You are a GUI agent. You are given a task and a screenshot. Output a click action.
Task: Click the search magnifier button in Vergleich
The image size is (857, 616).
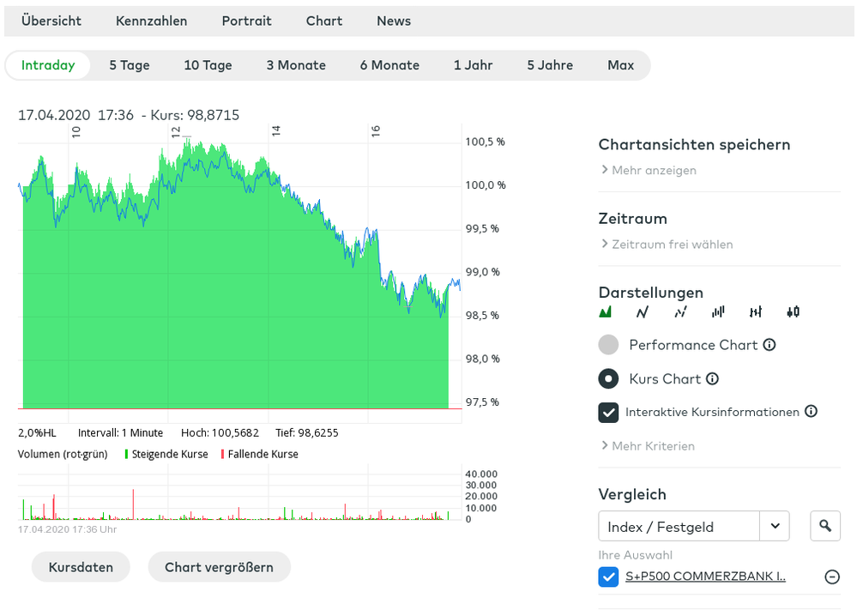825,526
